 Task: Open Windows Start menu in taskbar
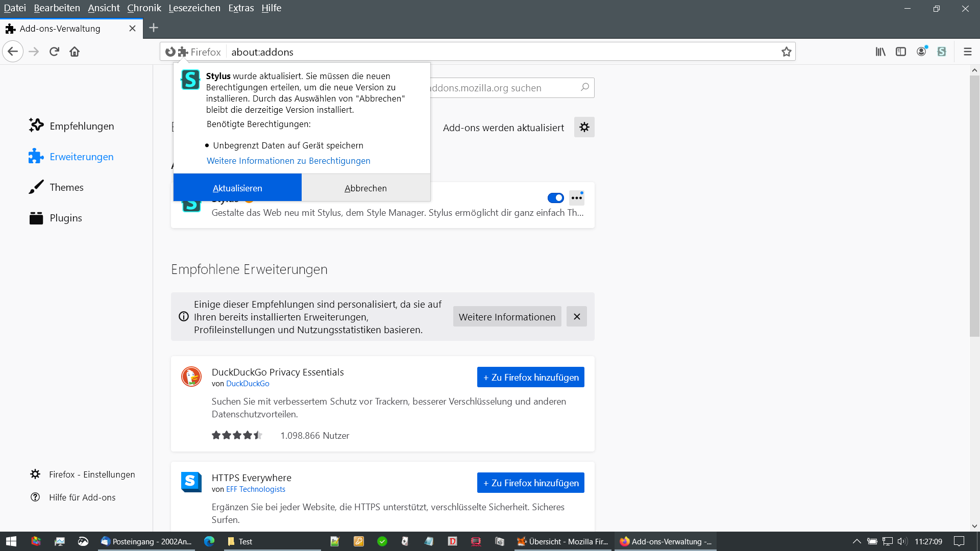pos(11,541)
